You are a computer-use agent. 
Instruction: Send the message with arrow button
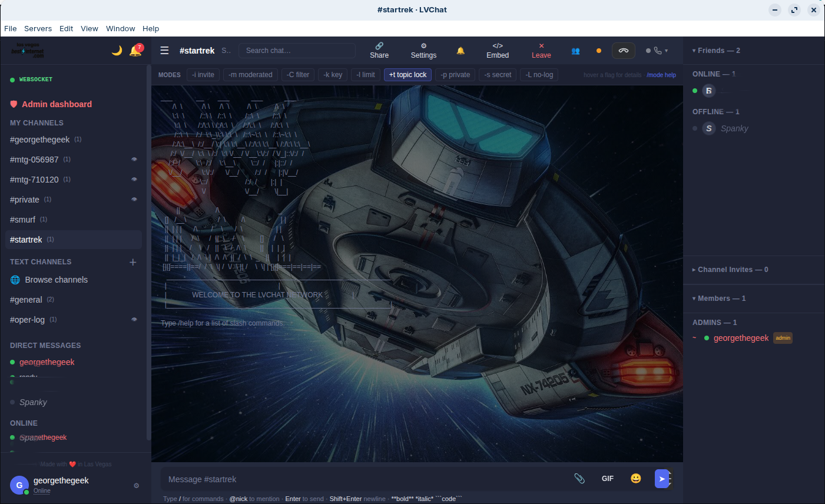[662, 479]
